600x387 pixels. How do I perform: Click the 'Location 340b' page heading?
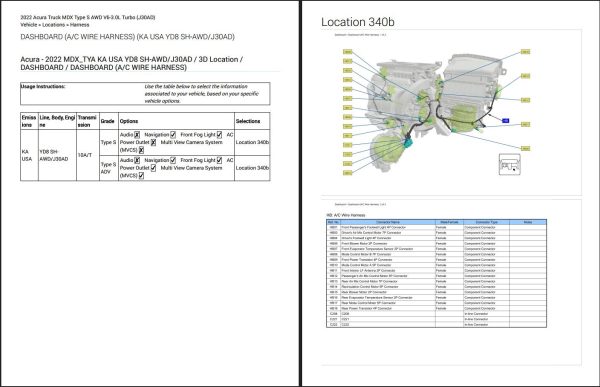(x=357, y=22)
